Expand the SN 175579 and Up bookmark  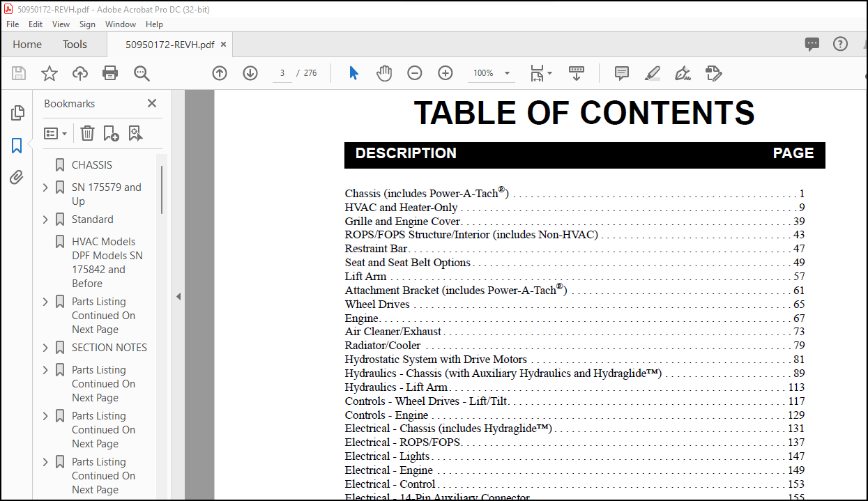pyautogui.click(x=45, y=187)
